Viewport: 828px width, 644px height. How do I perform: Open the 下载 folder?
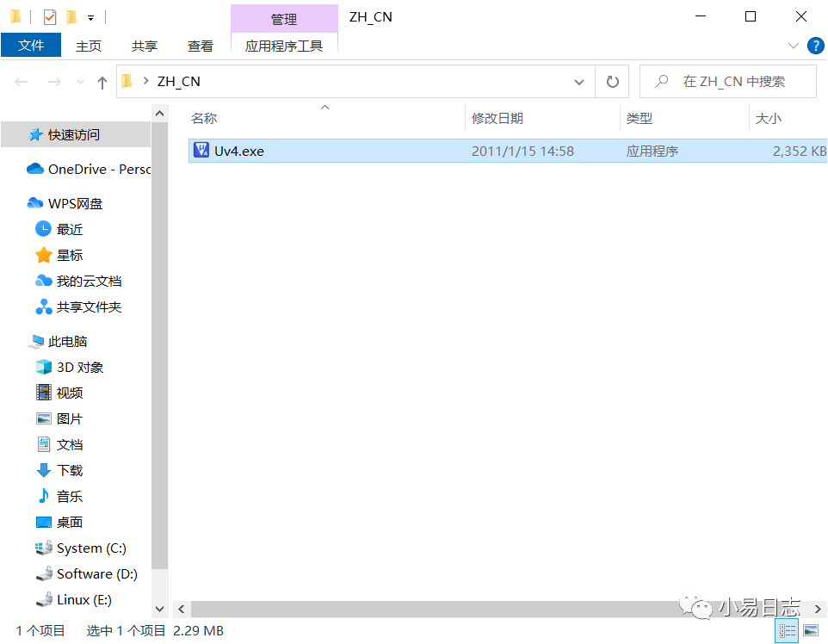pos(59,471)
